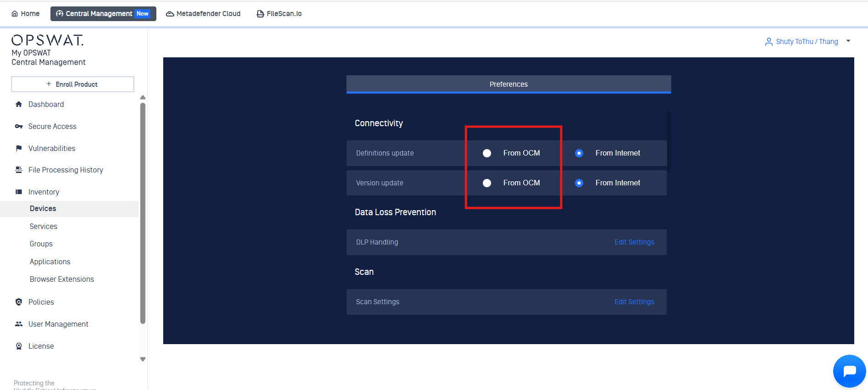Click the File Processing History icon

[x=19, y=170]
